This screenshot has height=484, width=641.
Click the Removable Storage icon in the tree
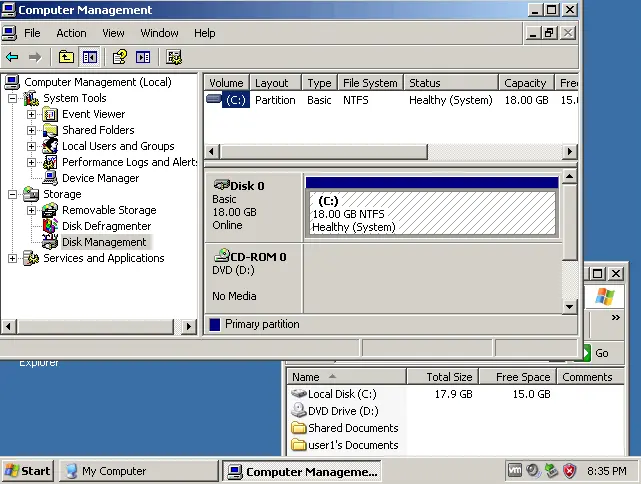(x=50, y=210)
